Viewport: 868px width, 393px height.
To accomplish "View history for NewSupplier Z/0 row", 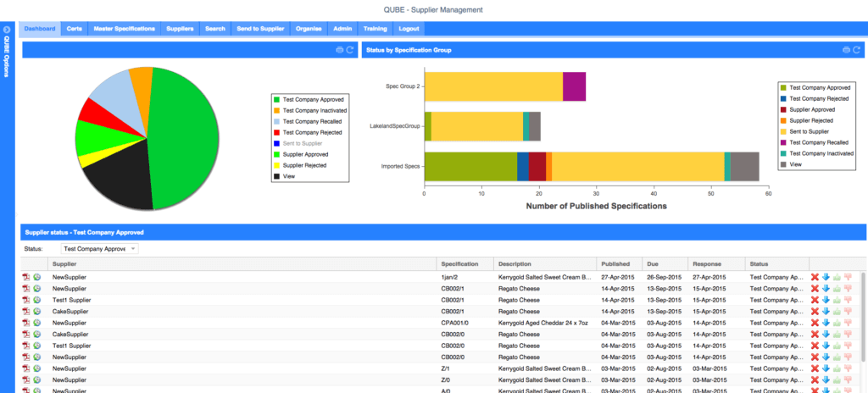I will point(36,379).
